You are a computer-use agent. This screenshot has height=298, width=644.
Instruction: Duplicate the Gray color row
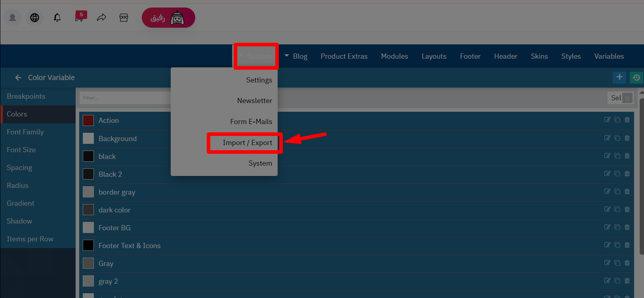click(x=617, y=263)
